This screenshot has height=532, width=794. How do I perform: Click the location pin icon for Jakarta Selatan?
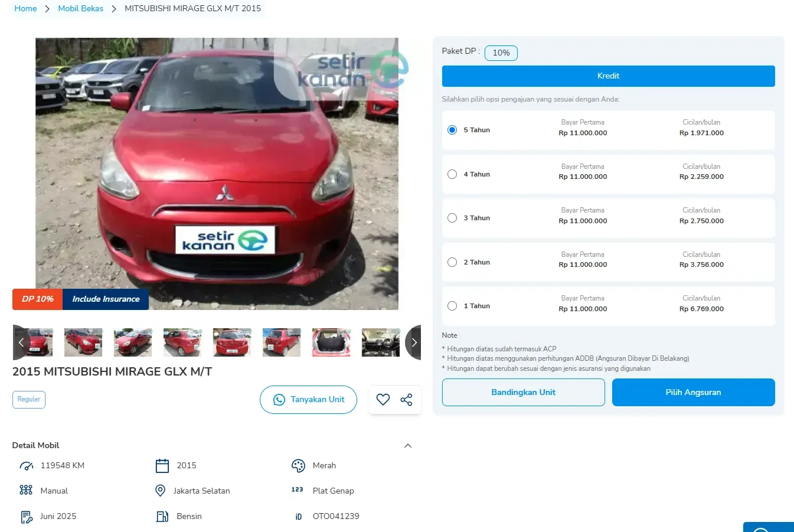[160, 491]
